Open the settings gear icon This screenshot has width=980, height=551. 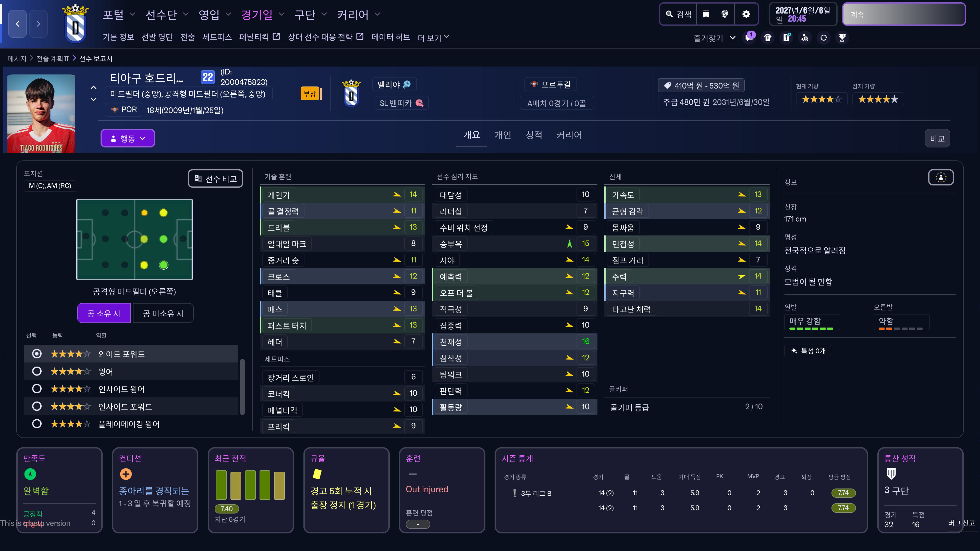[x=746, y=15]
